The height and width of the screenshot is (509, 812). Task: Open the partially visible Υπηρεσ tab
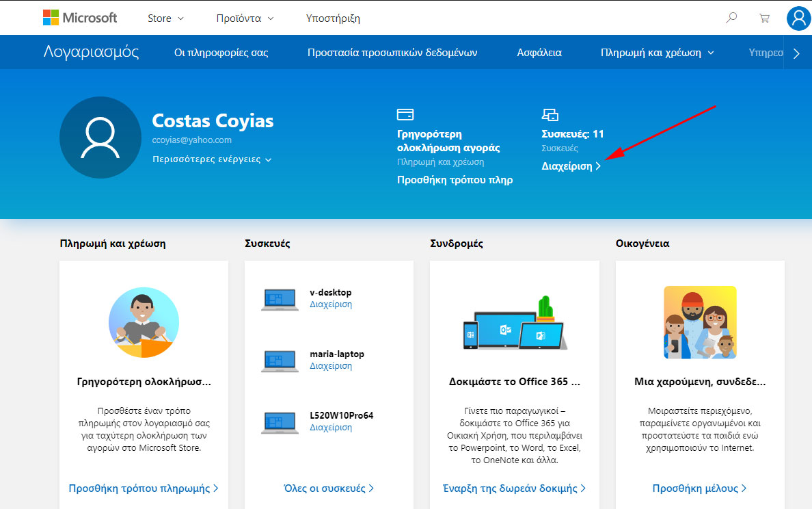[766, 53]
